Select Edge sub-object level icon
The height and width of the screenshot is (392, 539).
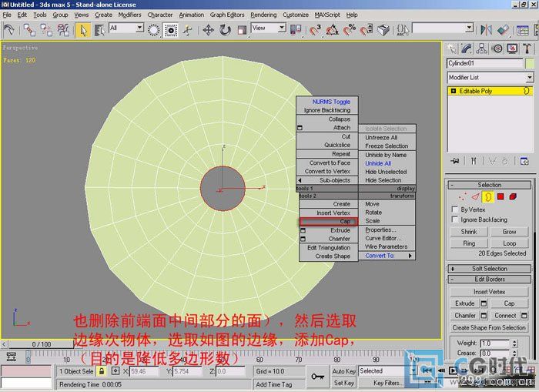(x=475, y=196)
